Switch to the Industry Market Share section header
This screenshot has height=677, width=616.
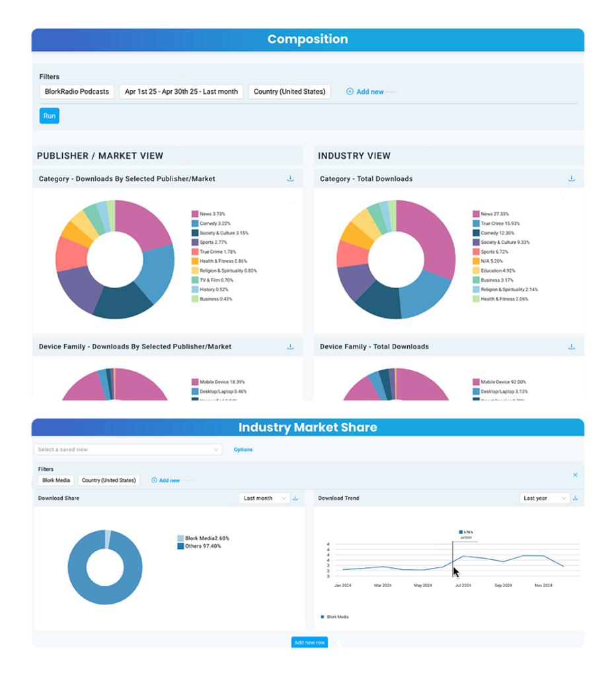click(307, 427)
